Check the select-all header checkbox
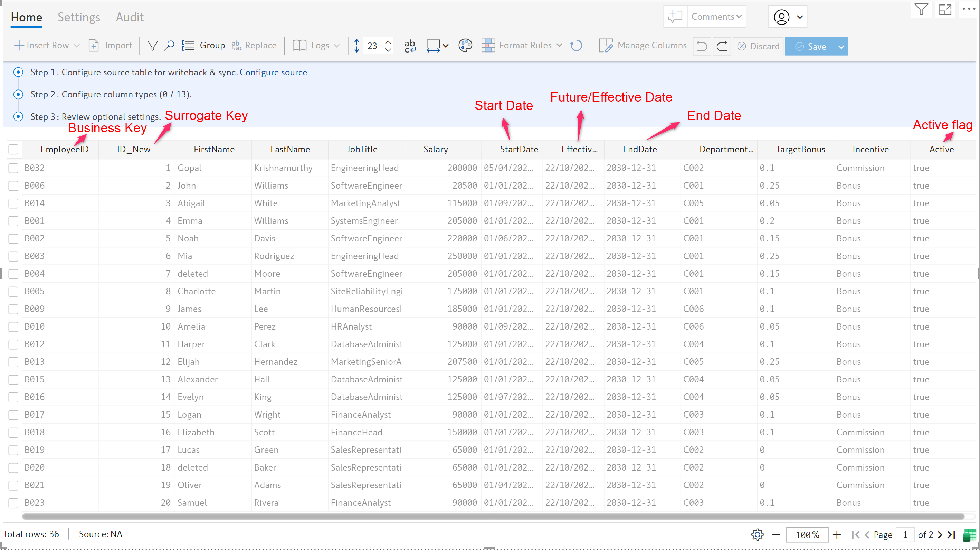The width and height of the screenshot is (980, 550). 13,150
